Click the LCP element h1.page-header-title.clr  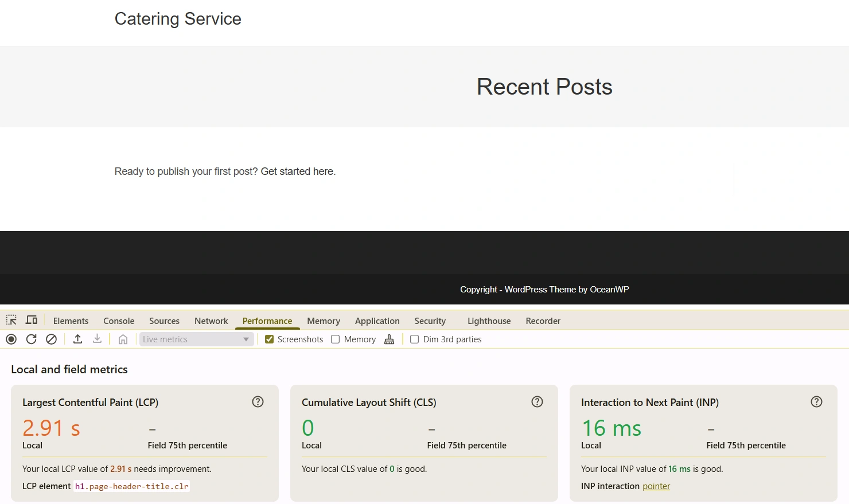tap(131, 486)
